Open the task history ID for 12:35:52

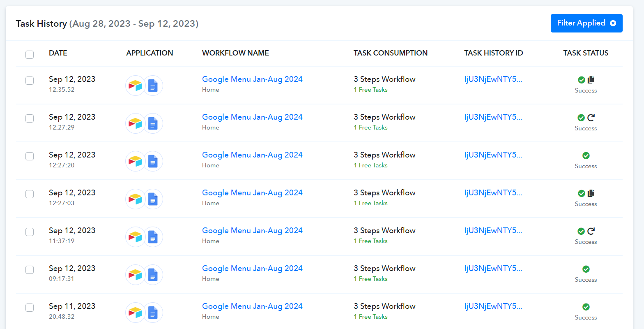[493, 79]
